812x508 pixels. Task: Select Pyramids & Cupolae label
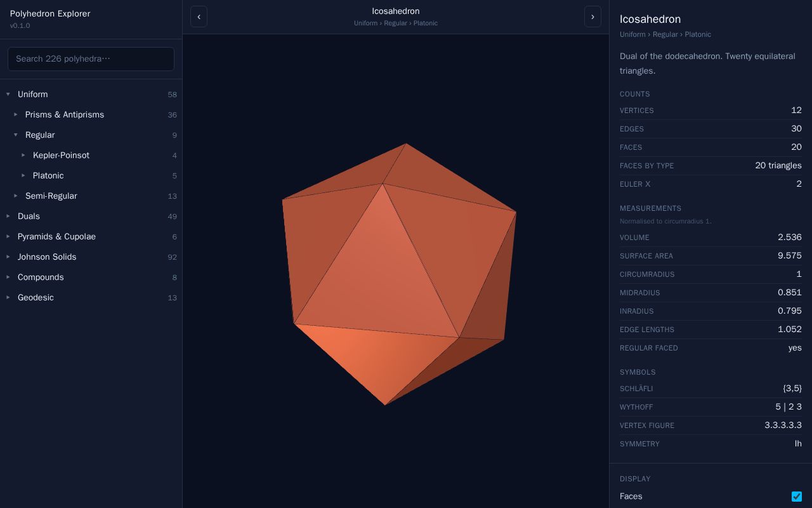pos(56,237)
